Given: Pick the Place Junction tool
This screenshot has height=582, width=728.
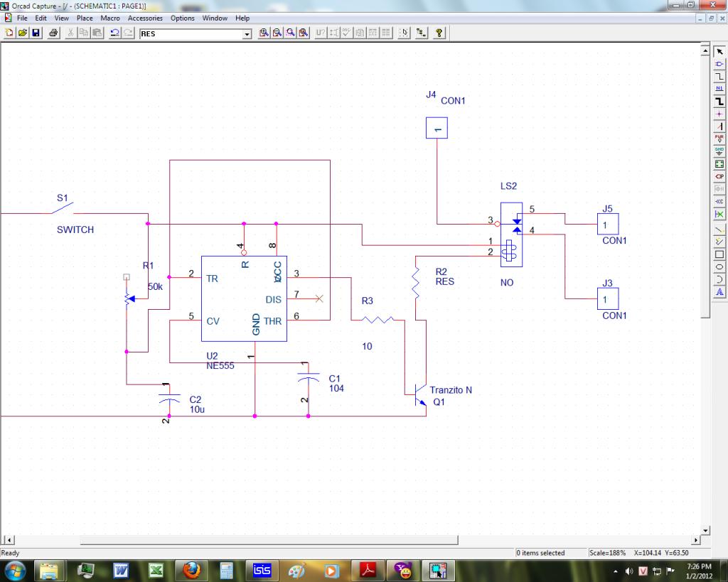Looking at the screenshot, I should click(719, 114).
